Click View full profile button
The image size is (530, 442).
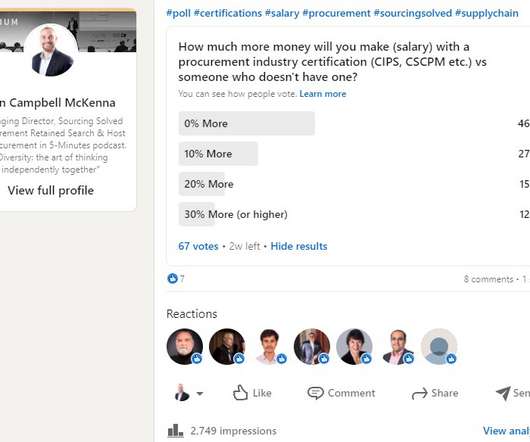click(51, 191)
